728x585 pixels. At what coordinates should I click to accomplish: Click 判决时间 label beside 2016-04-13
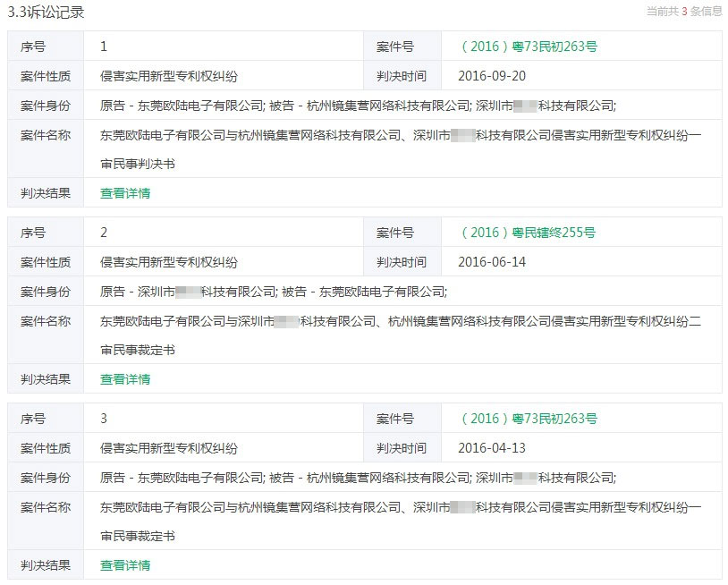402,448
